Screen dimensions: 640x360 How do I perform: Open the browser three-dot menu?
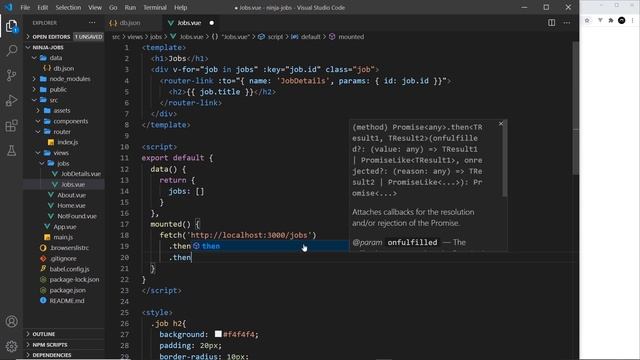point(633,20)
